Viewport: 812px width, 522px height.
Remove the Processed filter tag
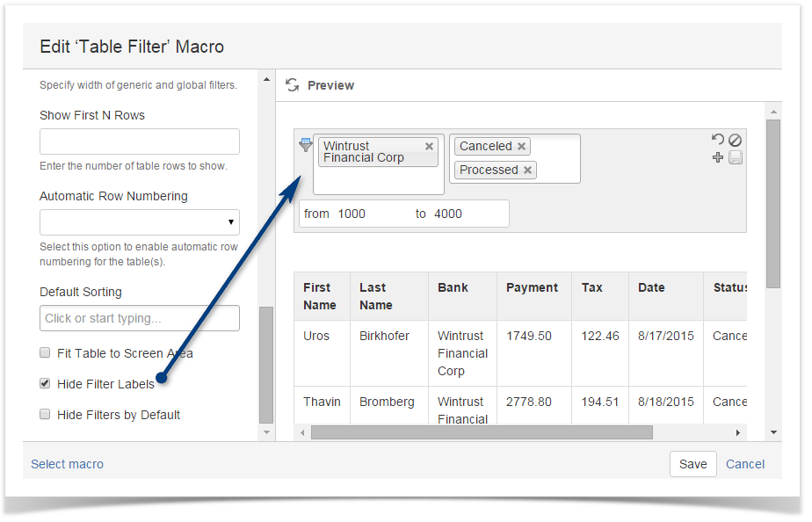528,169
